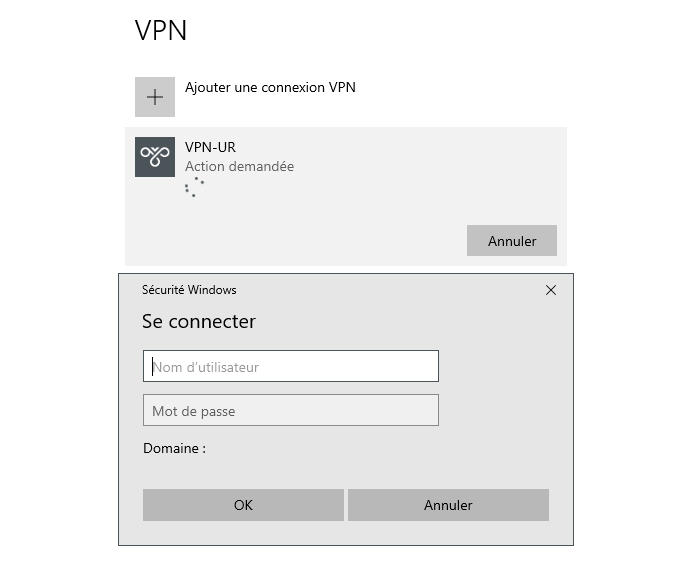Image resolution: width=696 pixels, height=564 pixels.
Task: Click the 'Sécurité Windows' dialog title
Action: pyautogui.click(x=189, y=290)
